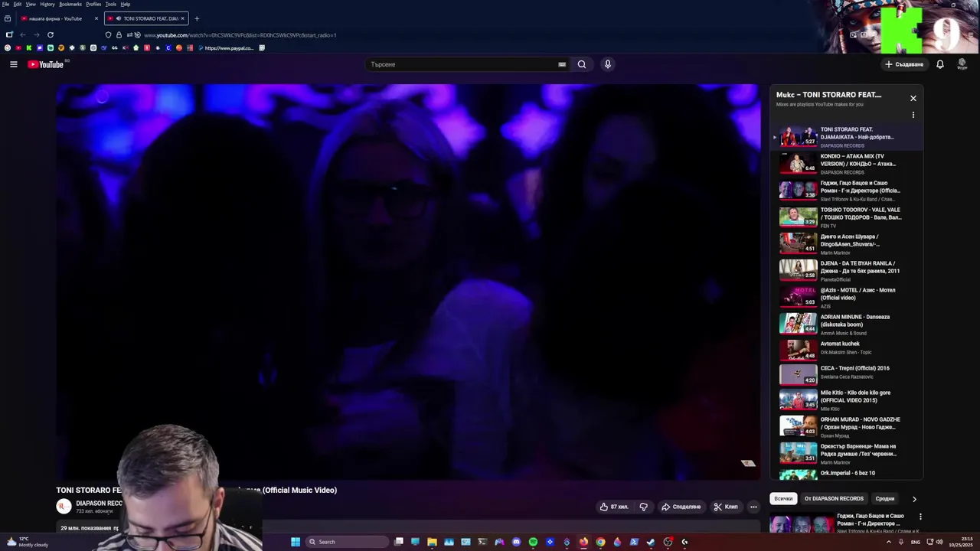Open options for the Годжи recommended video below chips

click(920, 517)
